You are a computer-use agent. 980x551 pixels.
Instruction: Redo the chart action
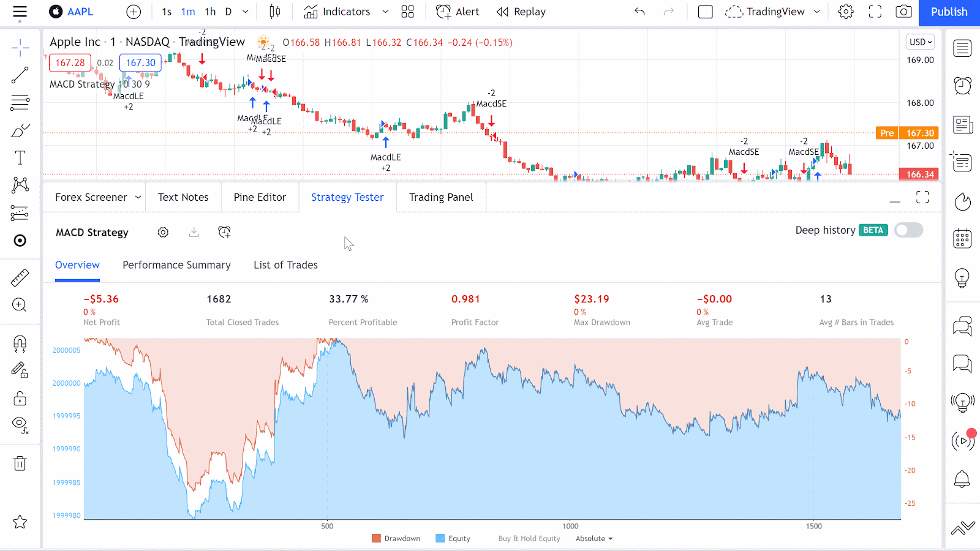(669, 12)
